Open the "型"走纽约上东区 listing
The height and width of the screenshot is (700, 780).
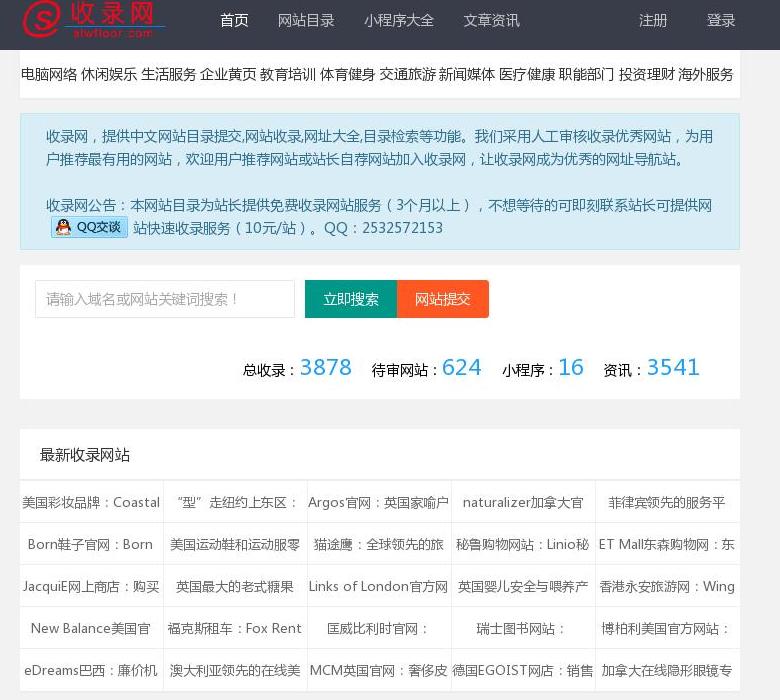coord(235,502)
